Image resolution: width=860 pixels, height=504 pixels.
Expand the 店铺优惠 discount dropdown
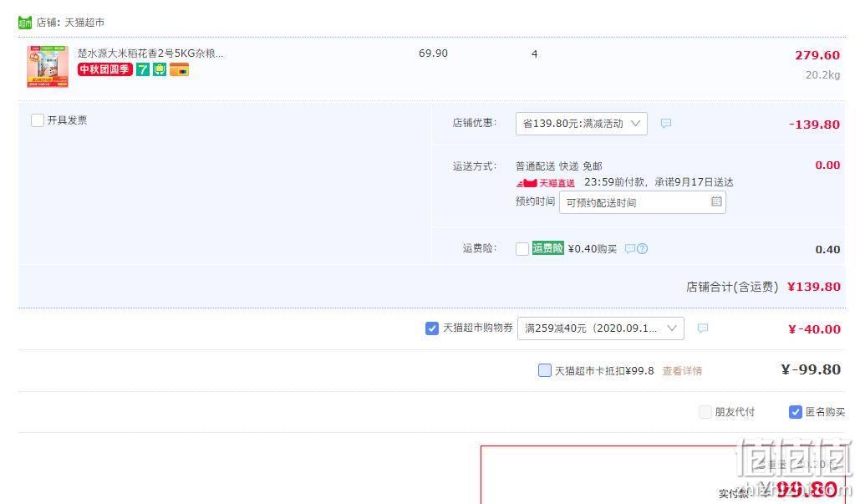582,124
